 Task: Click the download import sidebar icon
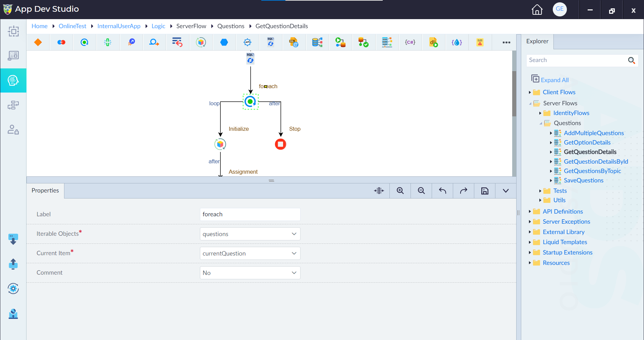coord(13,239)
